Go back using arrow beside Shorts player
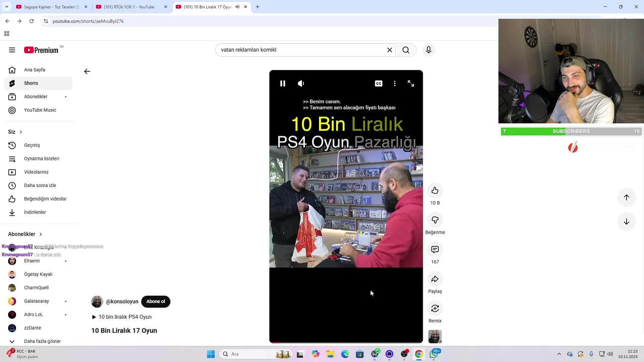The image size is (644, 362). pos(87,71)
